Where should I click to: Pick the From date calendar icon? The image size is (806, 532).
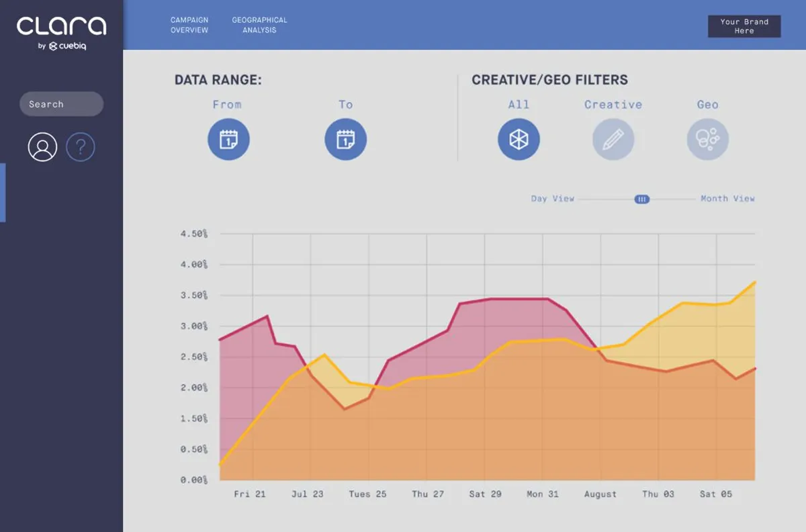point(228,140)
